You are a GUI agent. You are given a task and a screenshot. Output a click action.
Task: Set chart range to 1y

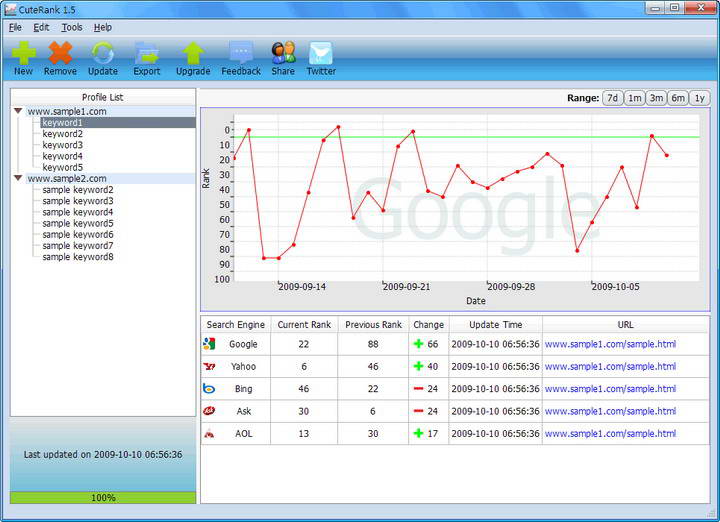[x=699, y=98]
